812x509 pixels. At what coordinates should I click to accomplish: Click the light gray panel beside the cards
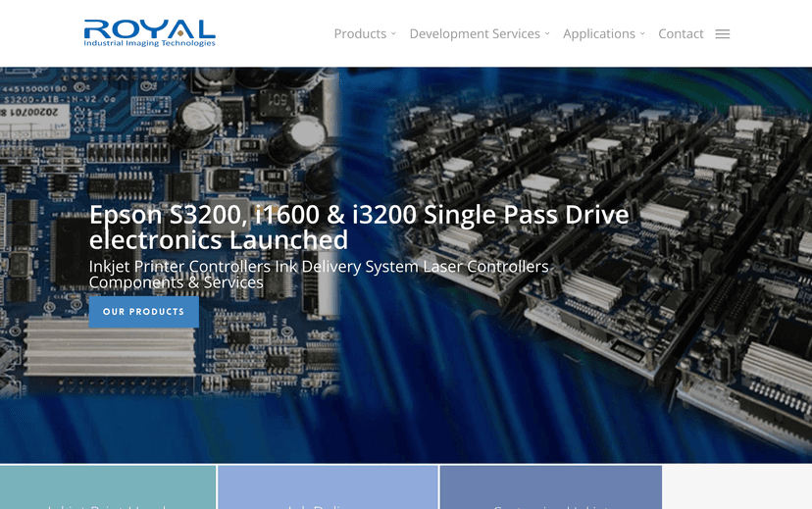pos(737,487)
